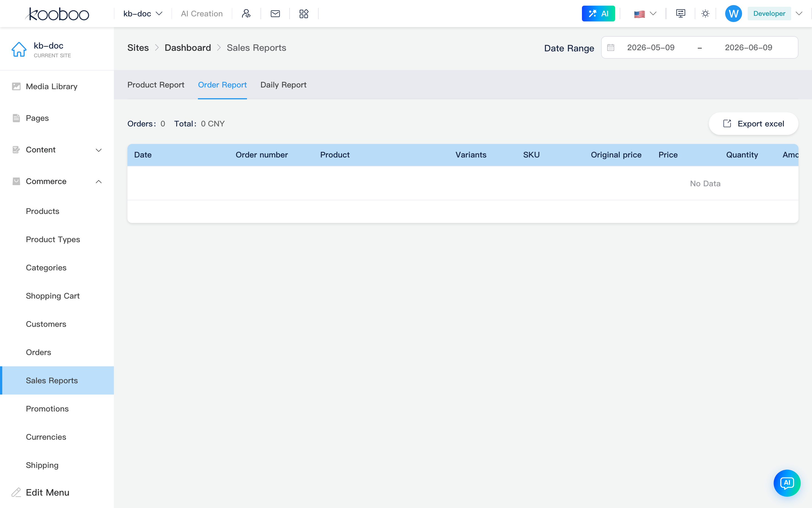Click the Product column header
Screen dimensions: 812x508
(335, 155)
